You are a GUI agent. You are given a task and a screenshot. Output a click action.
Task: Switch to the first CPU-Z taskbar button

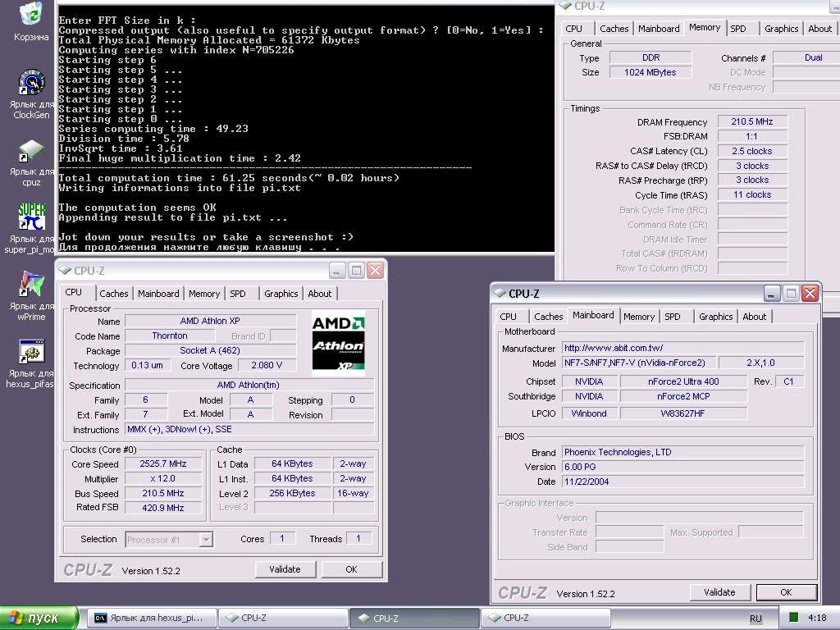(283, 618)
